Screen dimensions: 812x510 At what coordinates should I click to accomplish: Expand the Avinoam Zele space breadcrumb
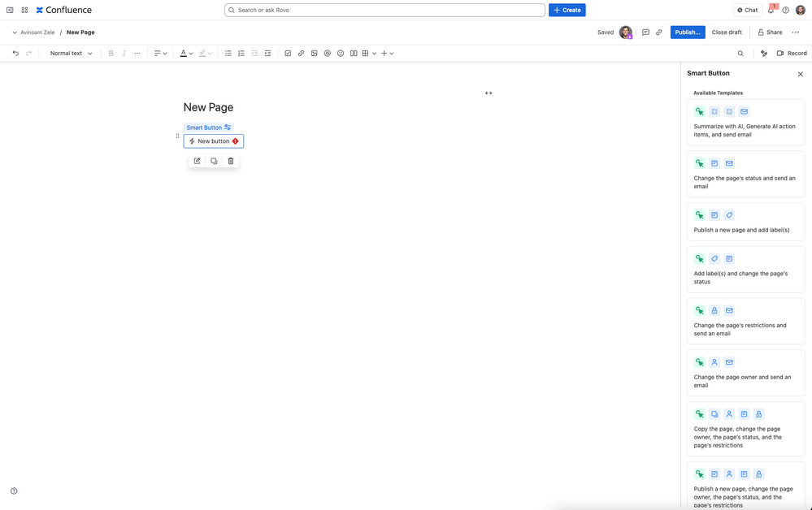15,32
